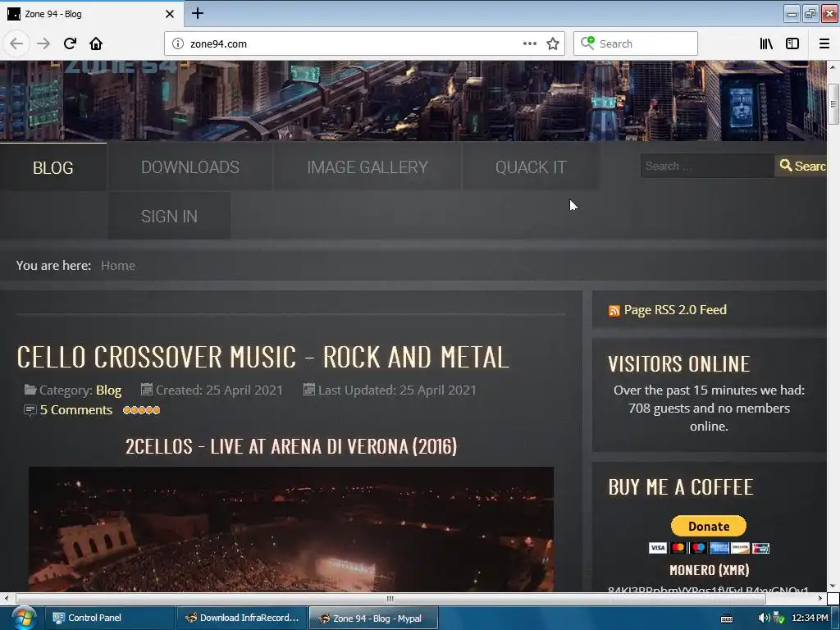Click the vertical scrollbar thumb
Viewport: 840px width, 630px height.
tap(833, 104)
